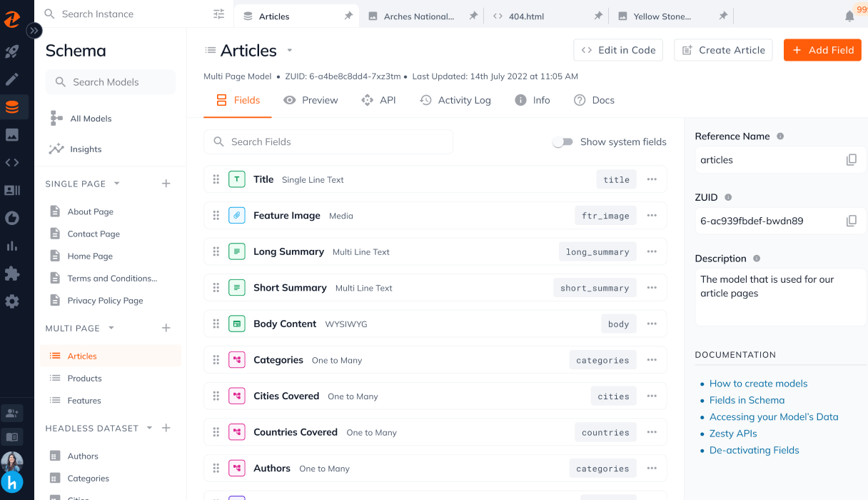Select the Authors dataset model
The width and height of the screenshot is (868, 500).
click(83, 456)
